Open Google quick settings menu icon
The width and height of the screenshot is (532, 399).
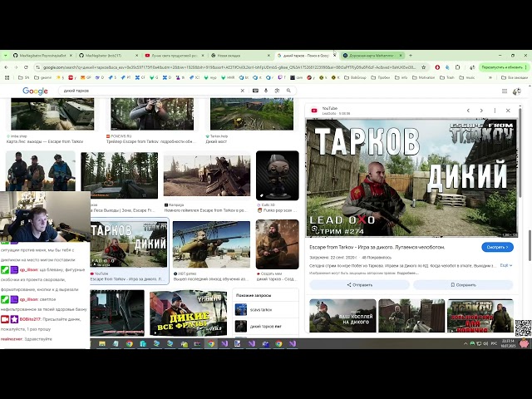click(x=505, y=91)
